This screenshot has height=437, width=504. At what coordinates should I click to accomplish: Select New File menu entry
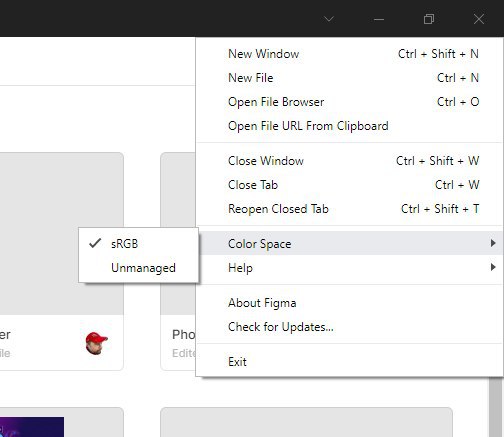tap(349, 78)
